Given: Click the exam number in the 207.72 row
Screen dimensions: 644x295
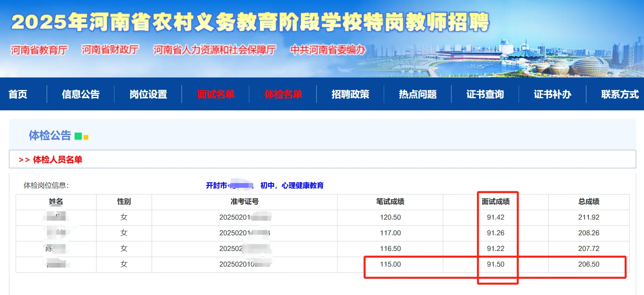Looking at the screenshot, I should point(245,248).
